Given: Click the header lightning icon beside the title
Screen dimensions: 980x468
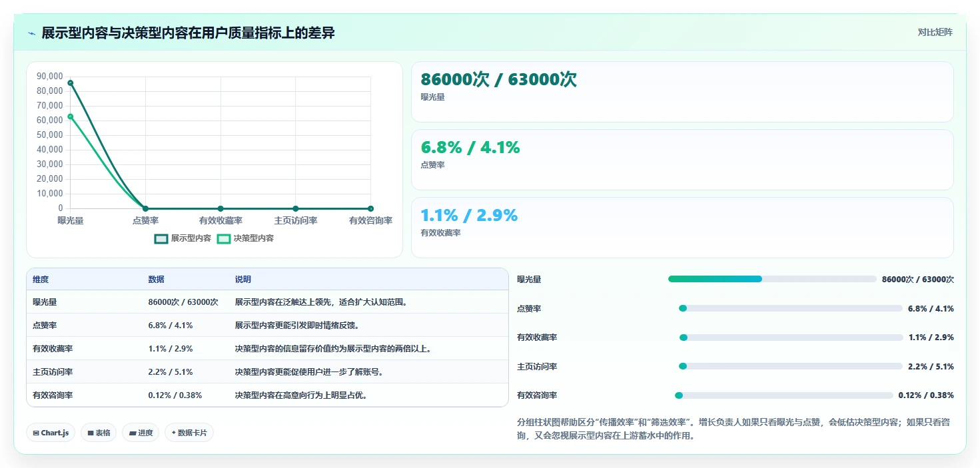Looking at the screenshot, I should (31, 33).
